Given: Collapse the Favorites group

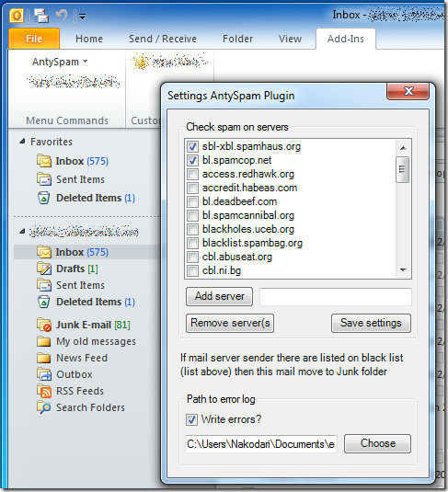Looking at the screenshot, I should click(x=22, y=142).
